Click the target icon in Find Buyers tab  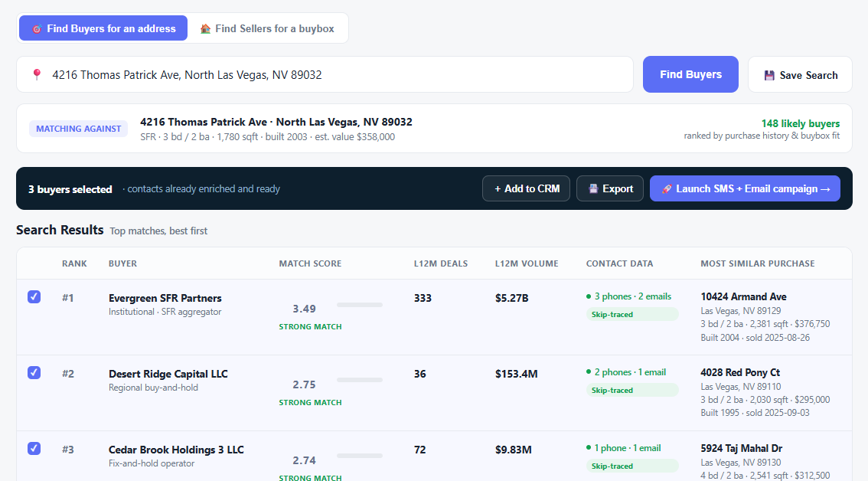pyautogui.click(x=37, y=29)
